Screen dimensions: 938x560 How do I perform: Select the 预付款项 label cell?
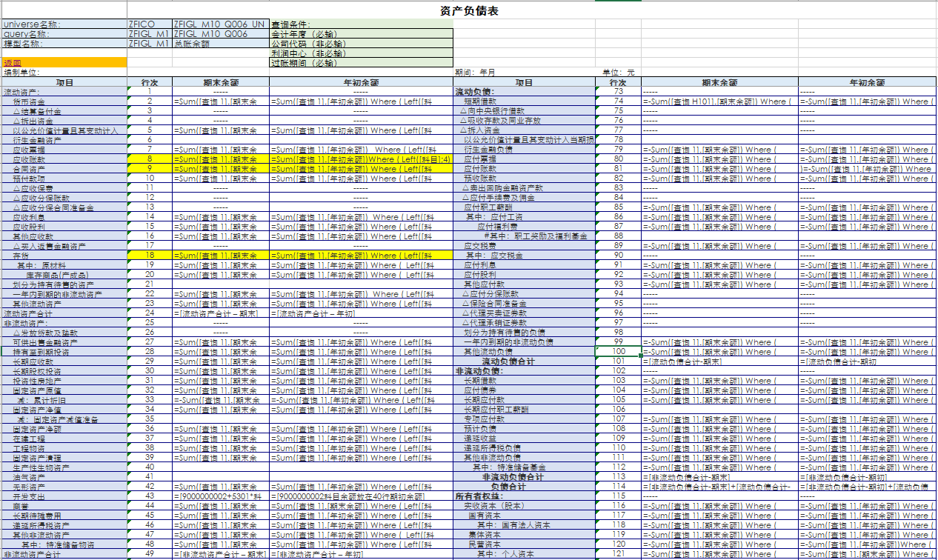tap(64, 179)
